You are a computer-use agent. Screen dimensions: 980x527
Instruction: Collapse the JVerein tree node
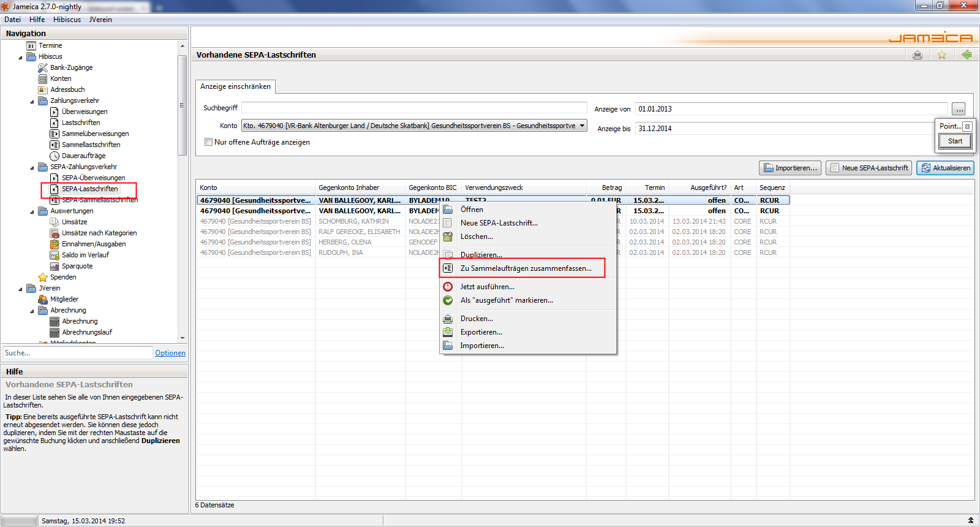coord(20,289)
